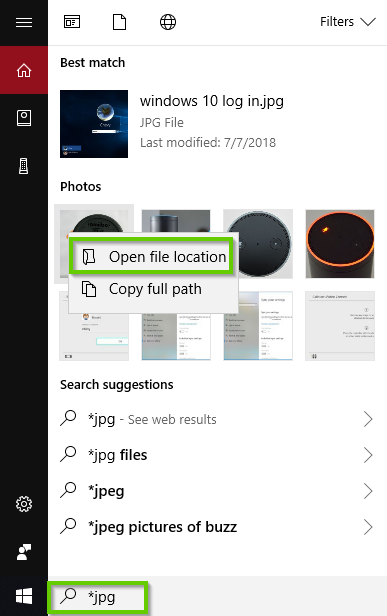The width and height of the screenshot is (387, 616).
Task: Expand the hamburger menu in sidebar
Action: (x=24, y=22)
